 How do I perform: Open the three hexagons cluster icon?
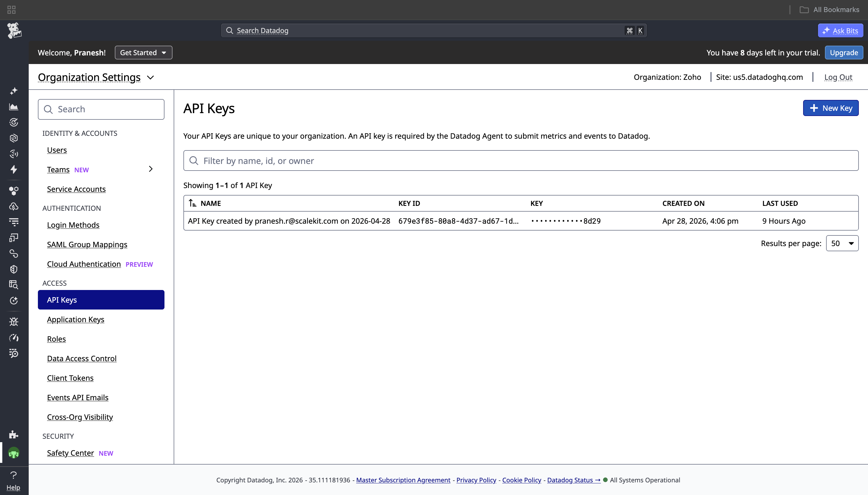(x=13, y=191)
